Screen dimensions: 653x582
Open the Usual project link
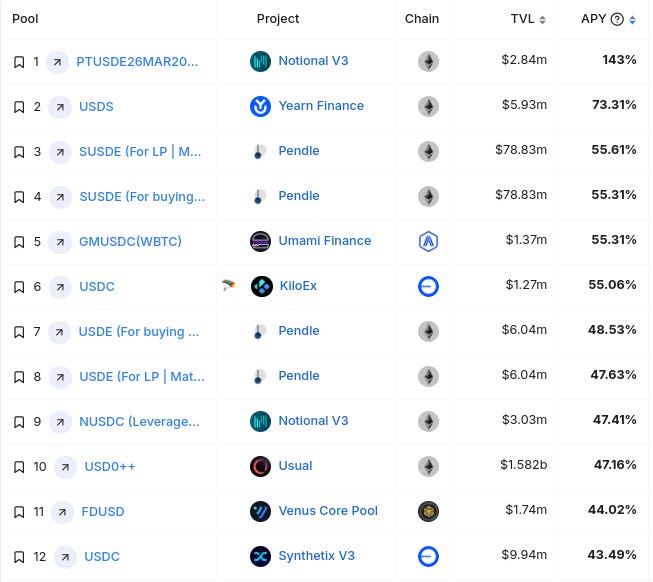295,465
